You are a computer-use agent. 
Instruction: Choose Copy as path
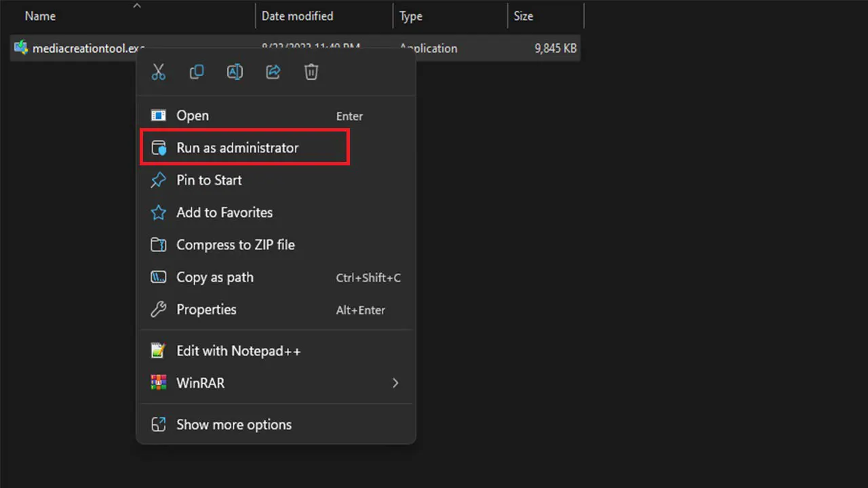(215, 277)
